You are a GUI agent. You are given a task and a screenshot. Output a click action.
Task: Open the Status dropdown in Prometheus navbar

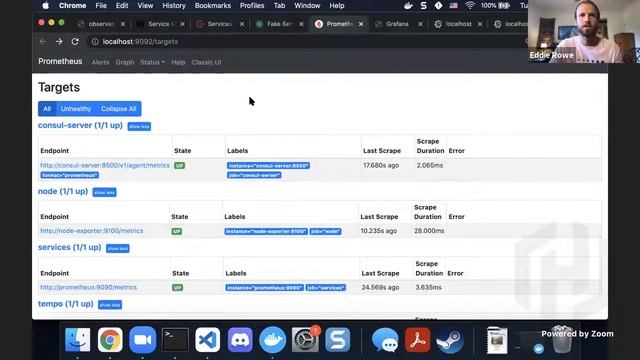point(152,62)
